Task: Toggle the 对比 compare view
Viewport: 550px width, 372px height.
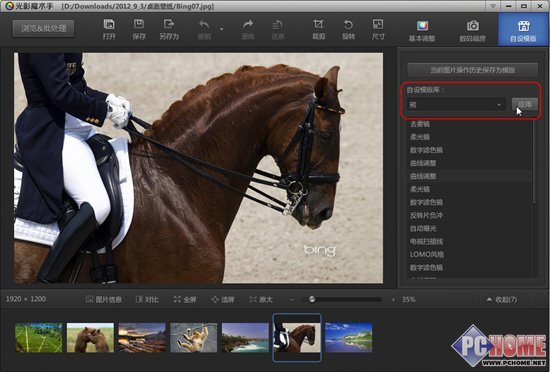Action: [147, 299]
